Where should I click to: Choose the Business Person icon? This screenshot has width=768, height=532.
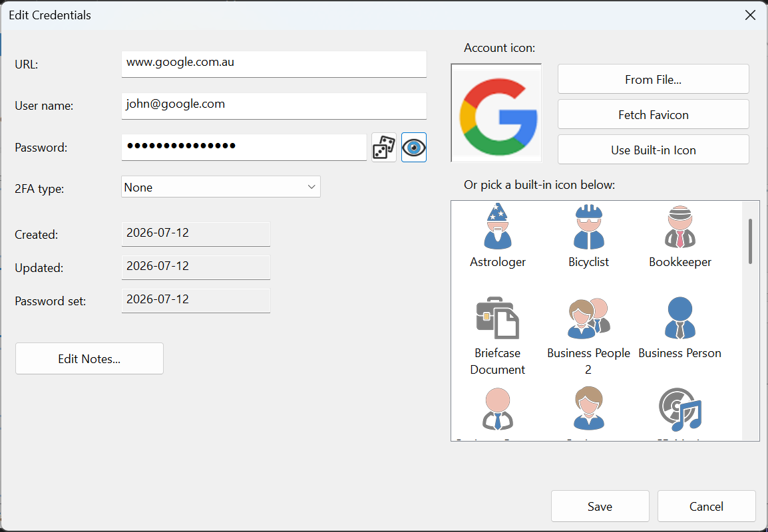[x=680, y=318]
